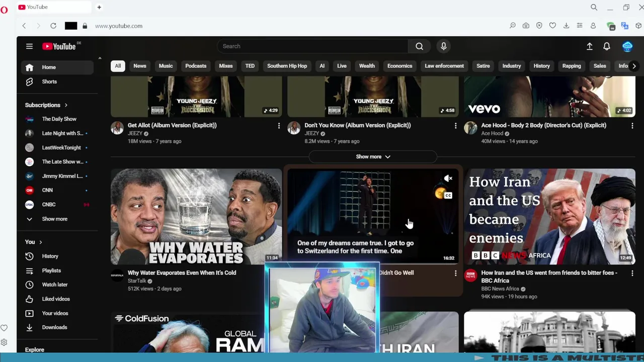Viewport: 644px width, 362px height.
Task: Open options menu for 'Don't You Know' video
Action: point(455,126)
